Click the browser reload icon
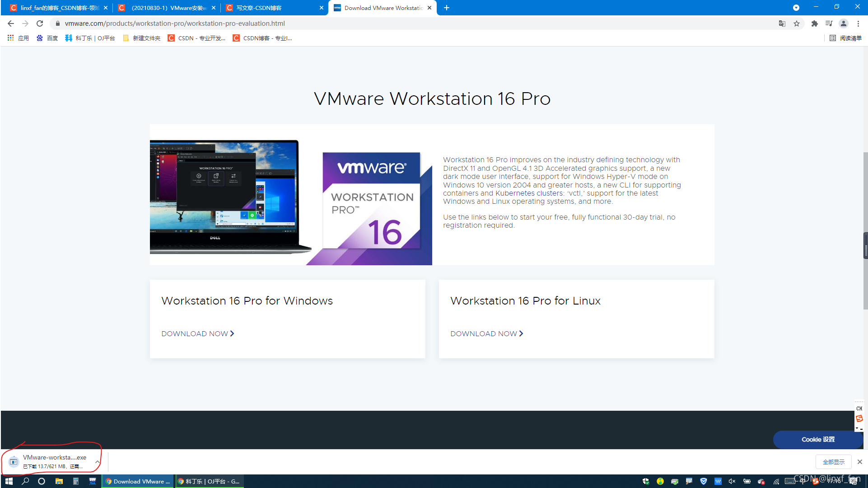The height and width of the screenshot is (488, 868). point(40,23)
